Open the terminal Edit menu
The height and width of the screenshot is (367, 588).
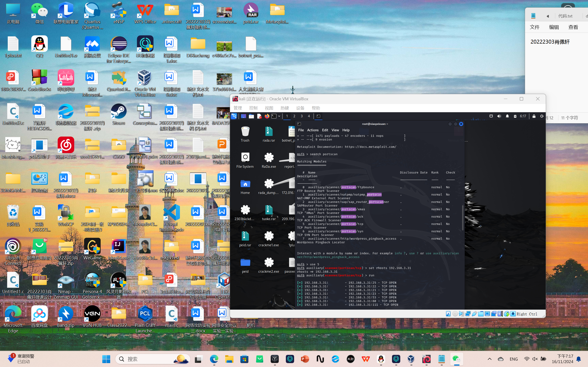point(325,130)
